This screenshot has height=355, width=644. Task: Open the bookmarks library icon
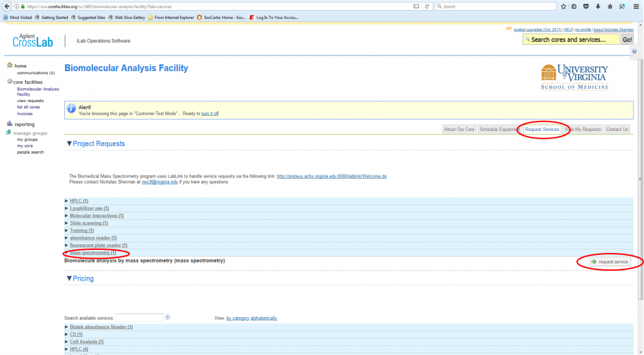click(x=574, y=6)
